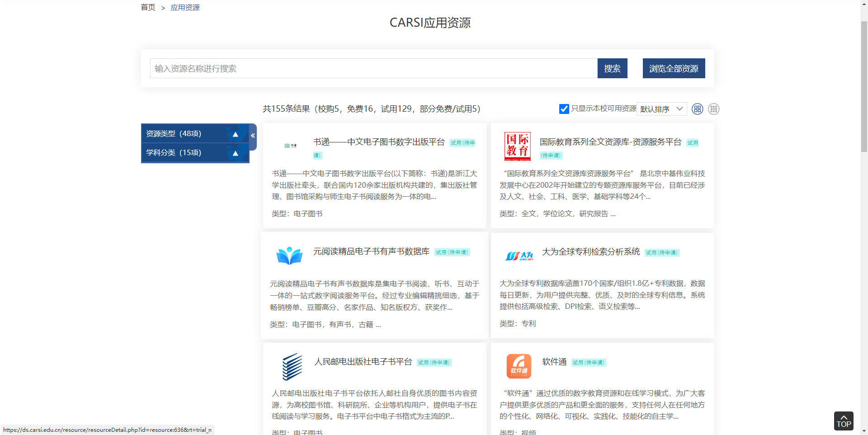Switch to compact grid view icon
The image size is (868, 435).
[713, 109]
